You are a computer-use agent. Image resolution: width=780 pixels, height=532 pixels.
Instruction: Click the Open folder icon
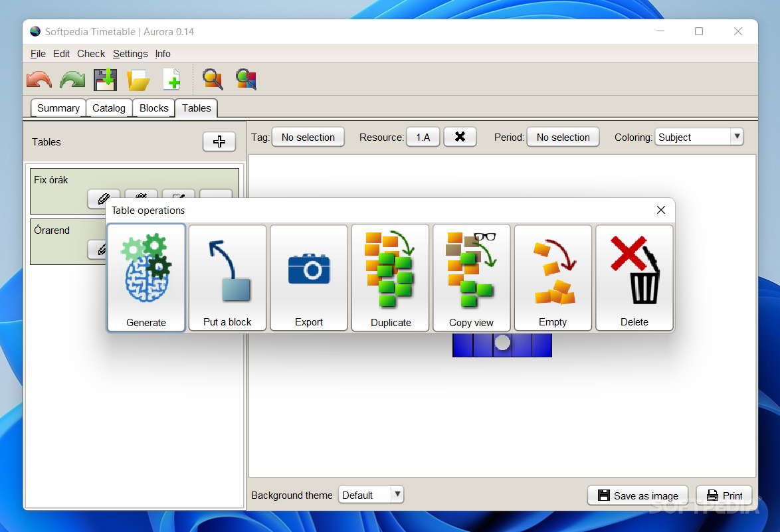click(138, 80)
